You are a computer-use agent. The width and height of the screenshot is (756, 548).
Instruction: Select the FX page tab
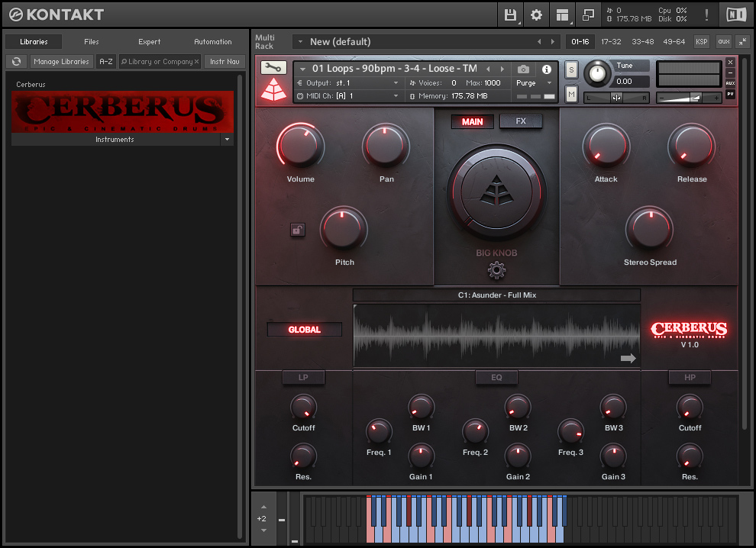point(521,121)
